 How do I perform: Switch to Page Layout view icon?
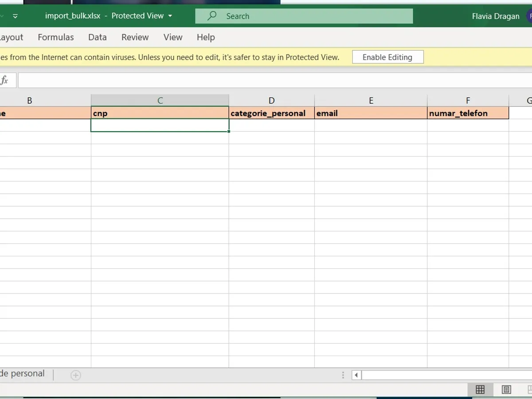tap(506, 390)
